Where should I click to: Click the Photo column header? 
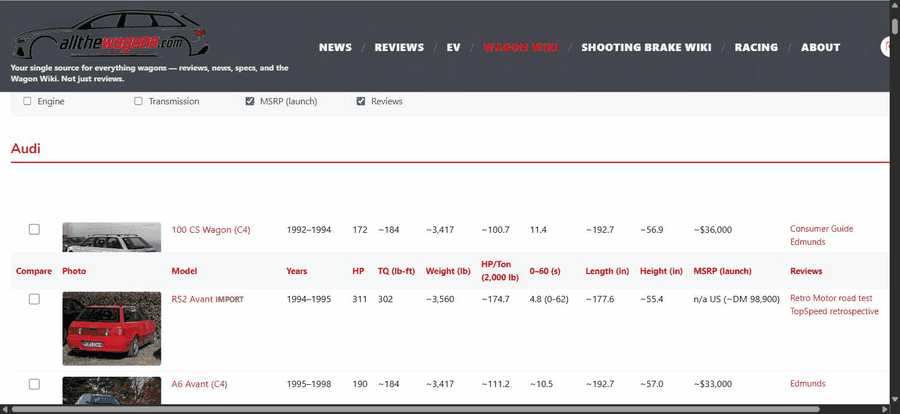click(74, 271)
